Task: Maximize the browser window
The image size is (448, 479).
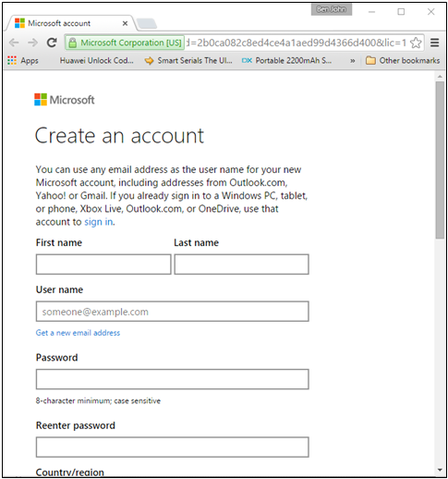Action: (x=401, y=12)
